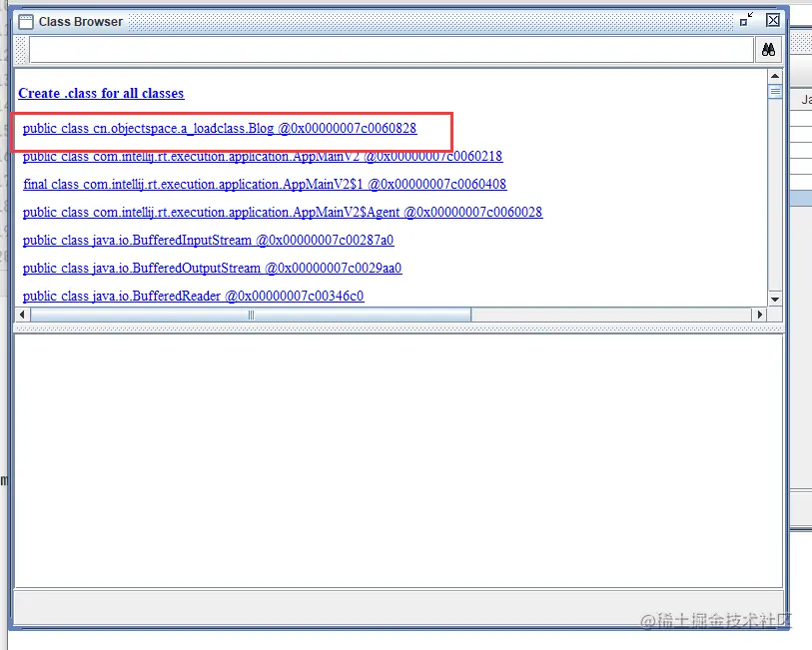Open the AppMainV2$Agent class link
Screen dimensions: 812x650
[283, 213]
